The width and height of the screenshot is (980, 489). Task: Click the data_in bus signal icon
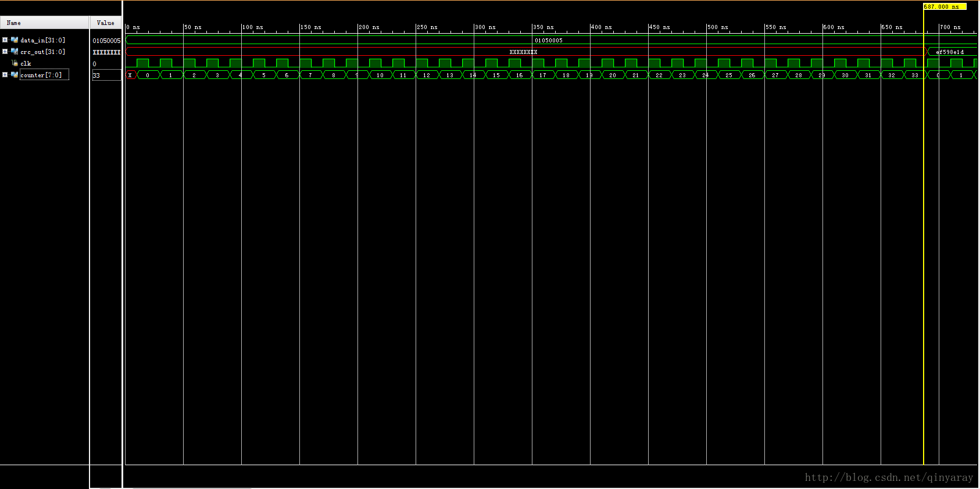tap(15, 40)
